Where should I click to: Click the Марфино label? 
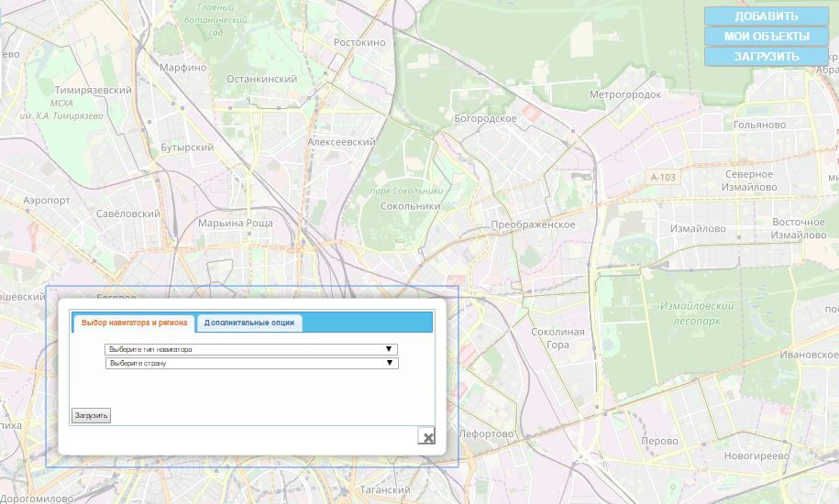point(183,67)
